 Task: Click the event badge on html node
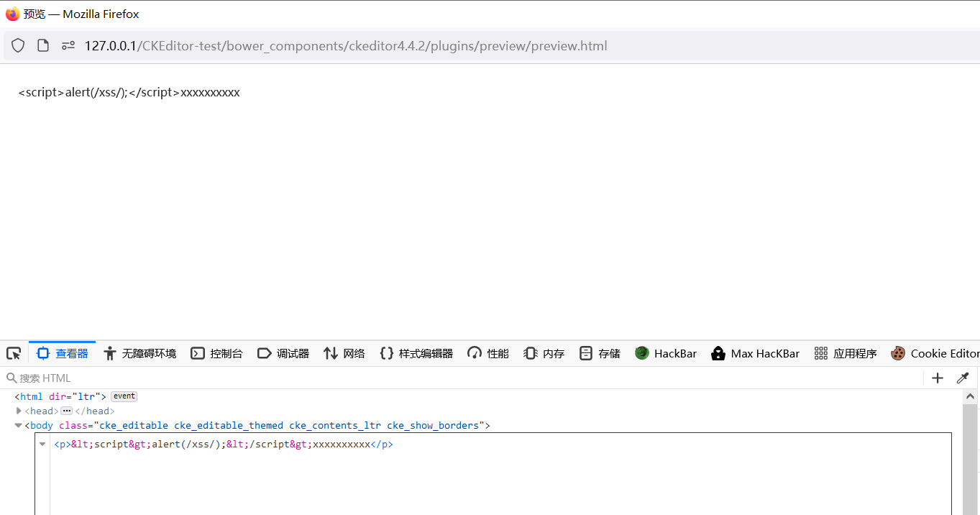coord(124,396)
